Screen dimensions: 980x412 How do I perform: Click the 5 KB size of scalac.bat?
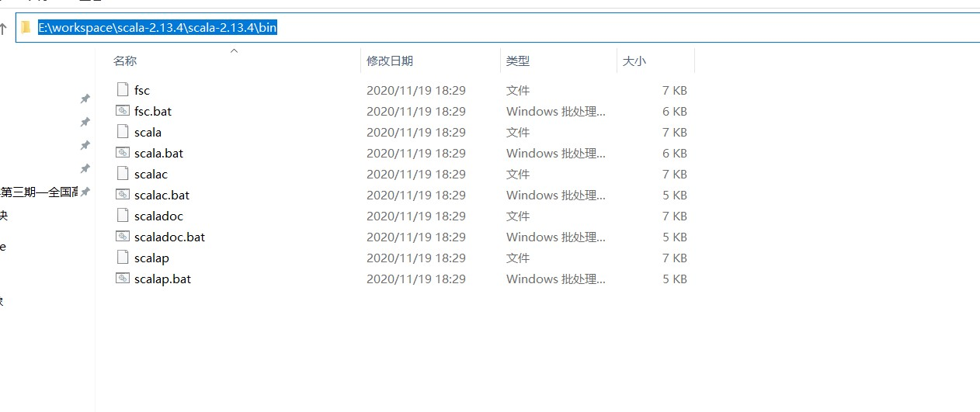pyautogui.click(x=675, y=195)
